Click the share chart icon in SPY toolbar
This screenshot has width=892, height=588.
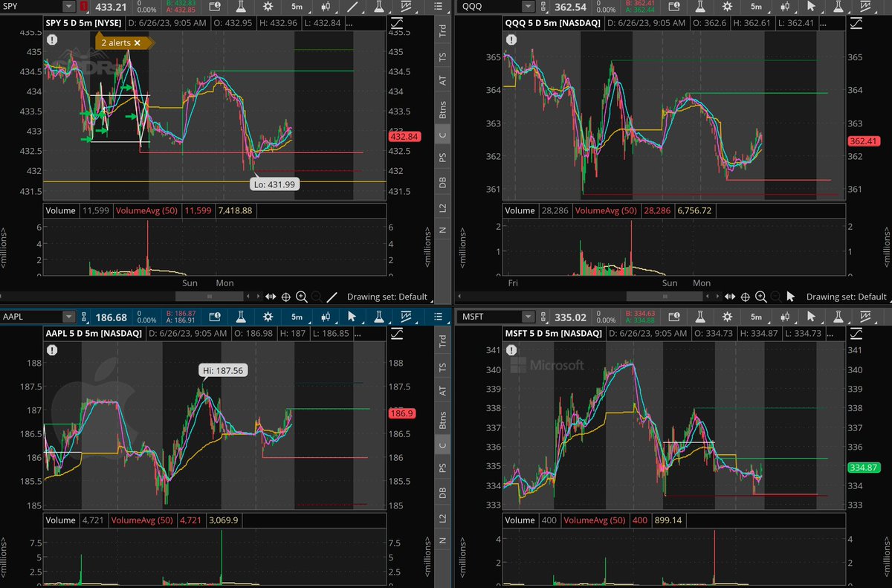pyautogui.click(x=214, y=7)
